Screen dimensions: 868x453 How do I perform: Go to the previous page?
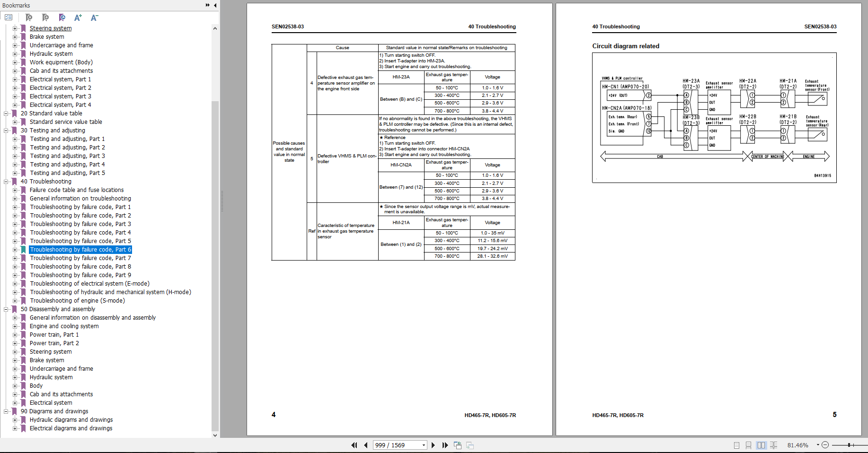point(366,445)
